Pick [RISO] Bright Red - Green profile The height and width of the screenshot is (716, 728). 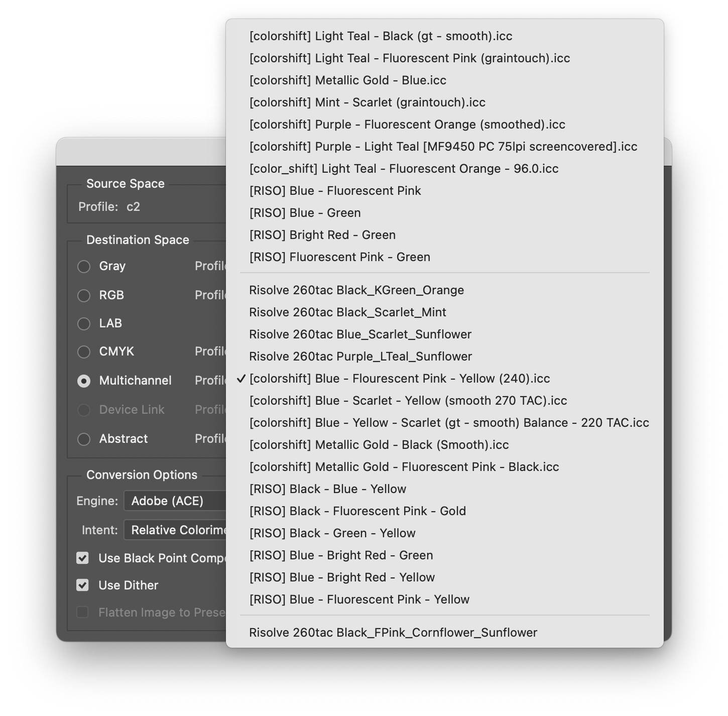[x=445, y=235]
